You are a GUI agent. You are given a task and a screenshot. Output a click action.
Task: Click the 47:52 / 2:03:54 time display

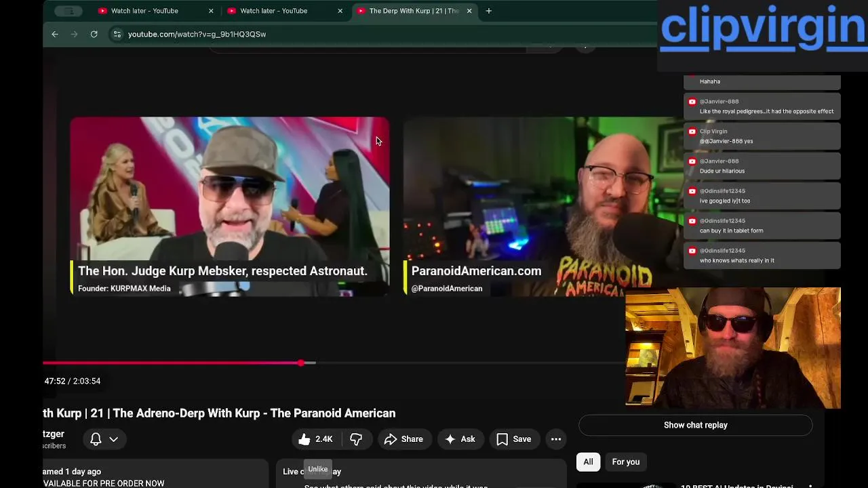(x=73, y=381)
